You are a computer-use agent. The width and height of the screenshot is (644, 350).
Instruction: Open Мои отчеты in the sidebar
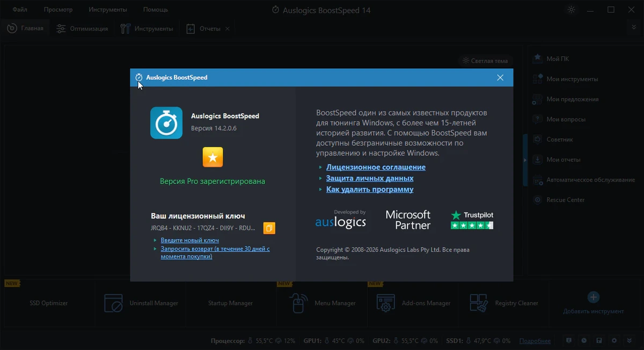point(557,159)
